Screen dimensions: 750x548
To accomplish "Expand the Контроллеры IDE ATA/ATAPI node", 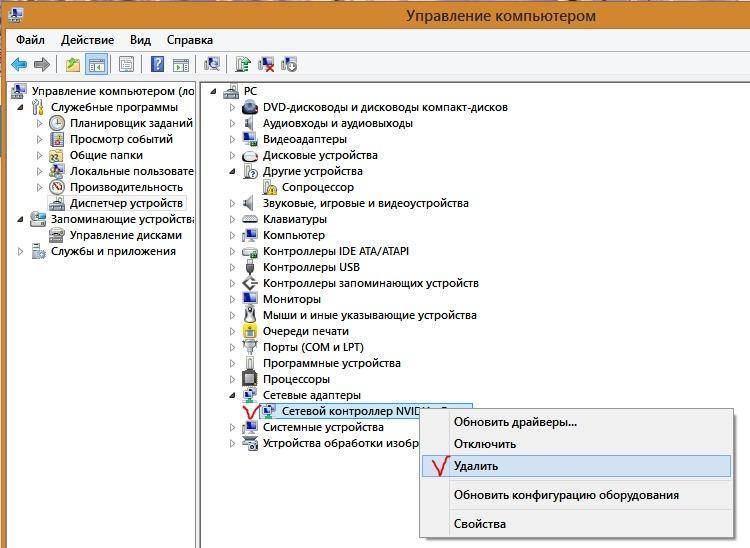I will pos(232,251).
